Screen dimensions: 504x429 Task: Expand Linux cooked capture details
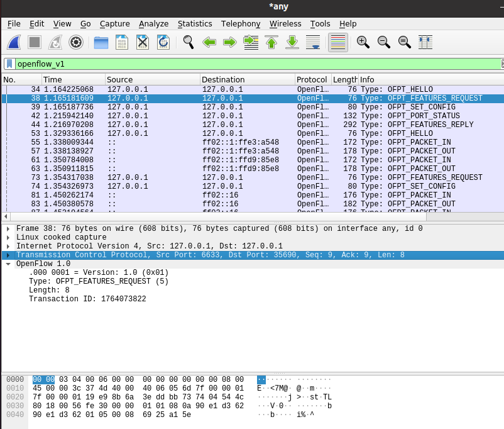tap(8, 238)
